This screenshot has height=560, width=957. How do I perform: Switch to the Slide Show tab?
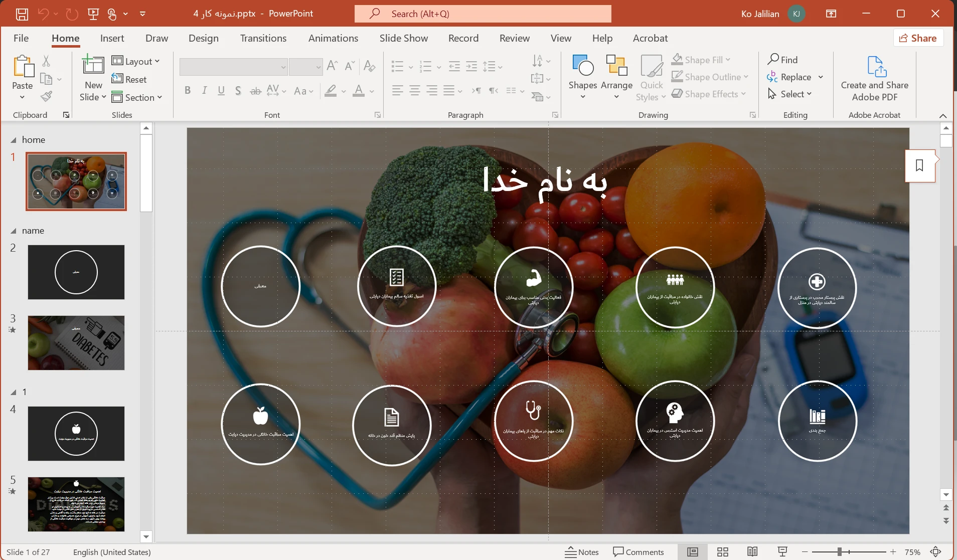coord(404,38)
